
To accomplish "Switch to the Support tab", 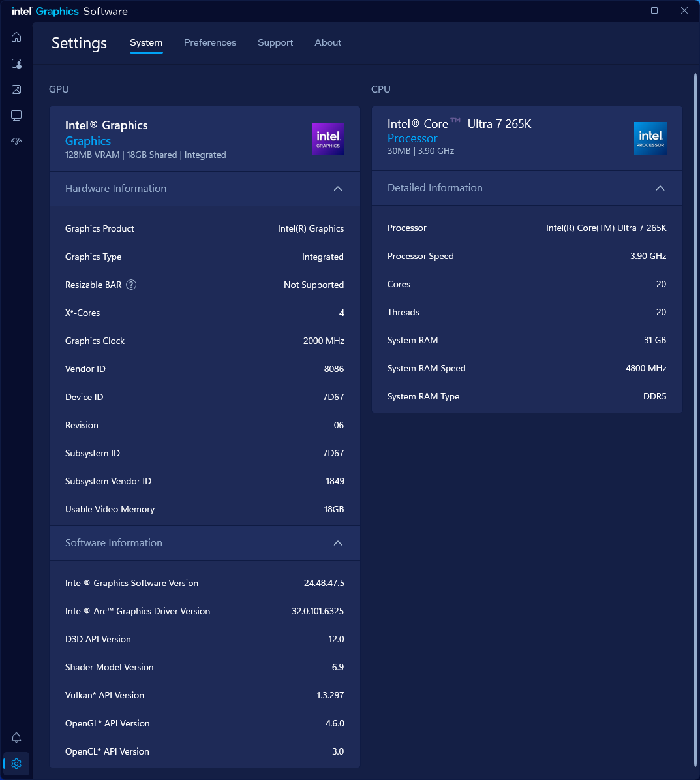I will [x=275, y=43].
